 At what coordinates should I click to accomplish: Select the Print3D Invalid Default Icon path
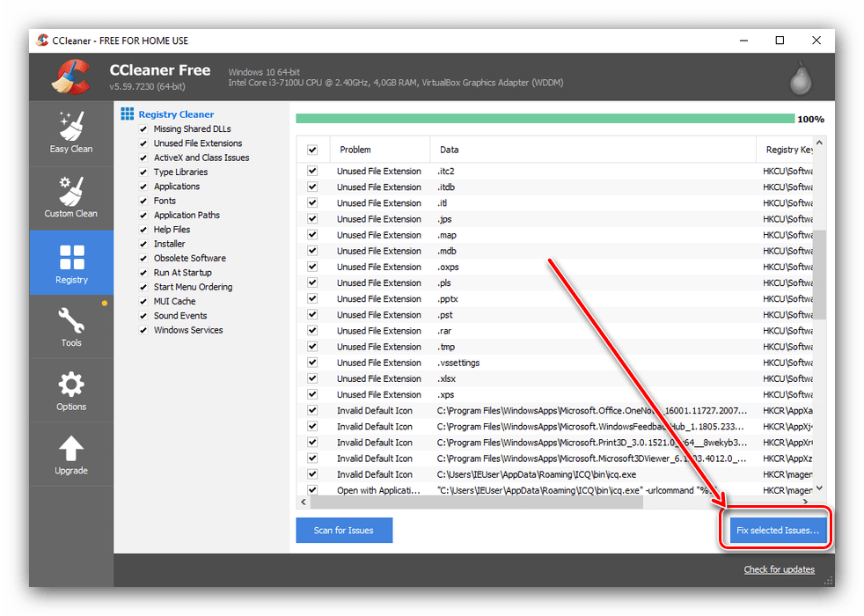592,443
